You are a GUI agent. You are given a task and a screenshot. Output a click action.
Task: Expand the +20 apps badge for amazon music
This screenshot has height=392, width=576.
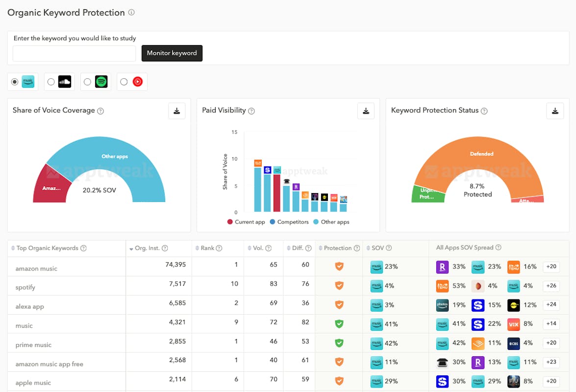[551, 267]
